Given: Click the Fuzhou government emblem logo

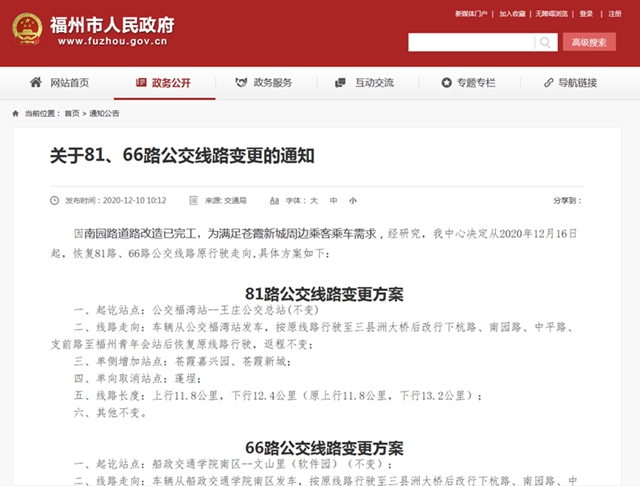Looking at the screenshot, I should [27, 29].
